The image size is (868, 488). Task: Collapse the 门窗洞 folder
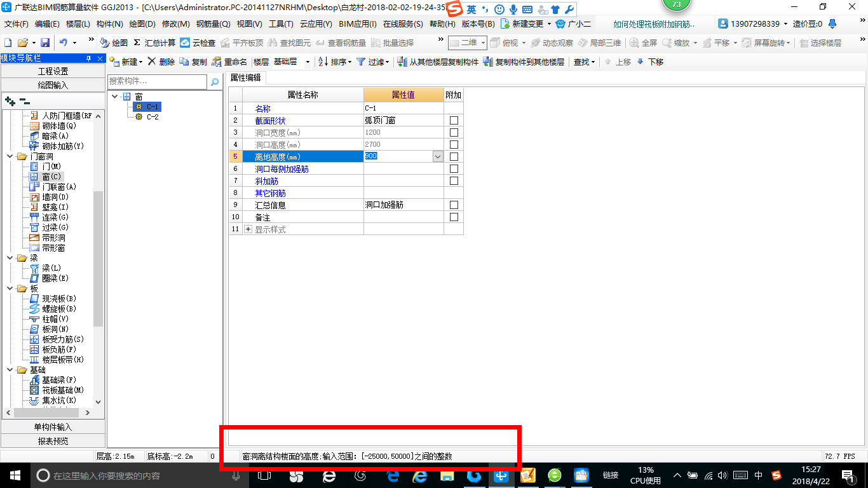pyautogui.click(x=10, y=156)
